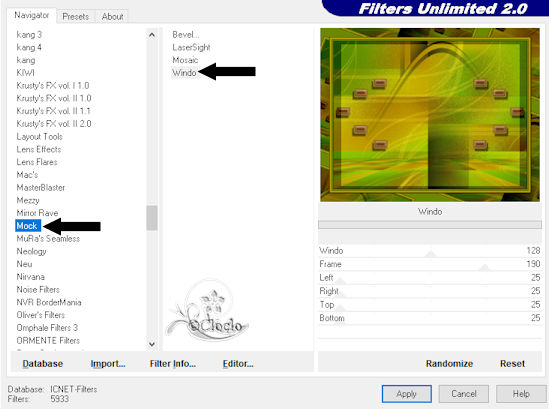Open the Editor... option
The height and width of the screenshot is (409, 549).
[x=238, y=363]
